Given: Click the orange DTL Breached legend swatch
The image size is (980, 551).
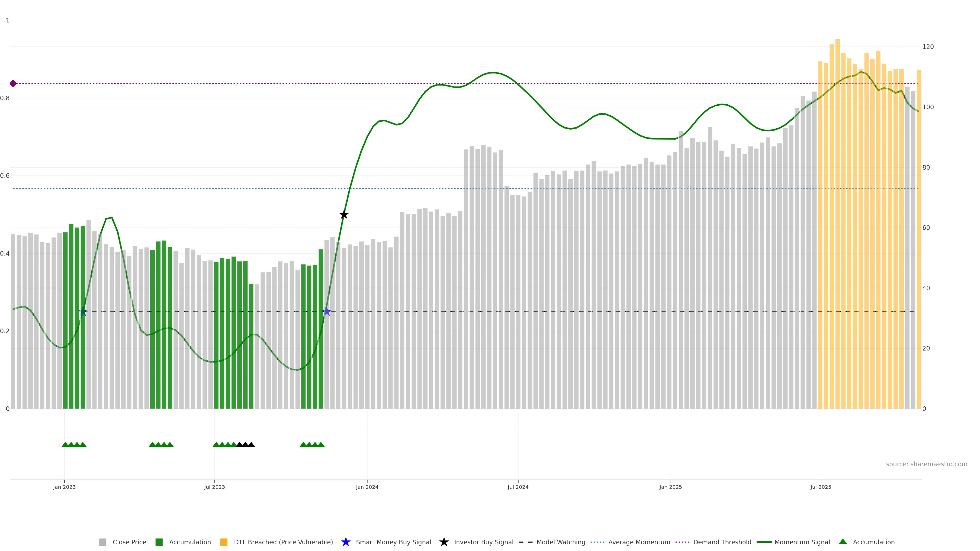Looking at the screenshot, I should click(x=224, y=542).
